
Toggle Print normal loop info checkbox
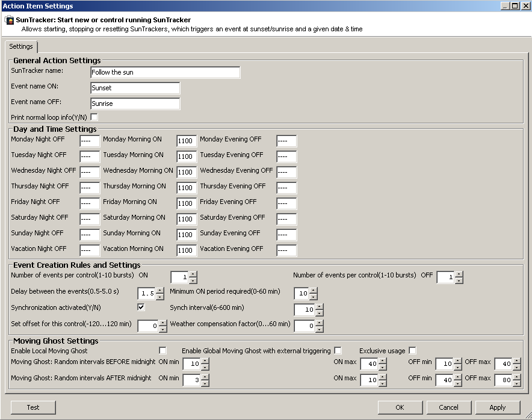click(94, 117)
